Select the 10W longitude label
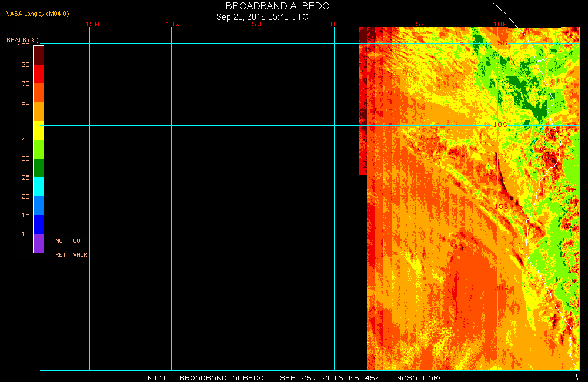 point(172,24)
